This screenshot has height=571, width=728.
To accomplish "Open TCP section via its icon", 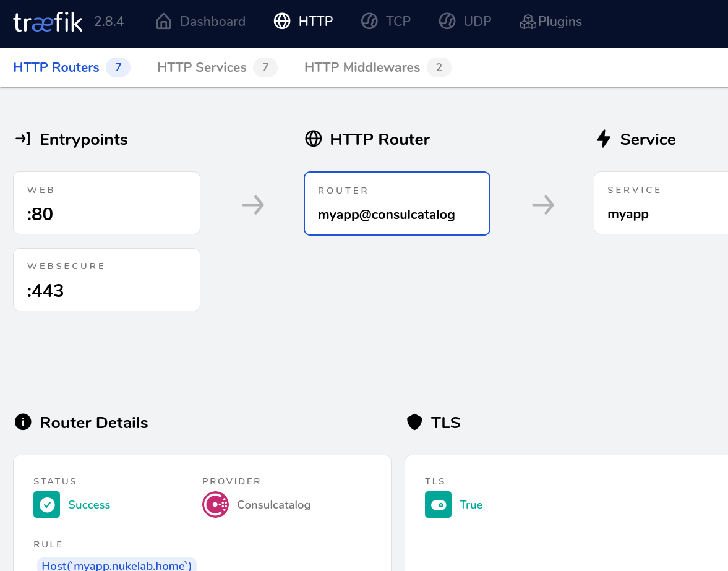I will coord(369,21).
